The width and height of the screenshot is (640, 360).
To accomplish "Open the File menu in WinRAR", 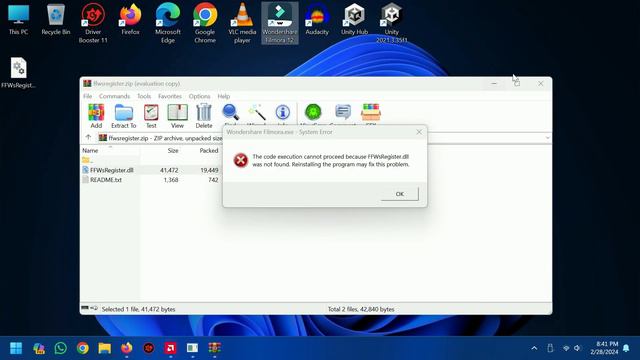I will (87, 96).
